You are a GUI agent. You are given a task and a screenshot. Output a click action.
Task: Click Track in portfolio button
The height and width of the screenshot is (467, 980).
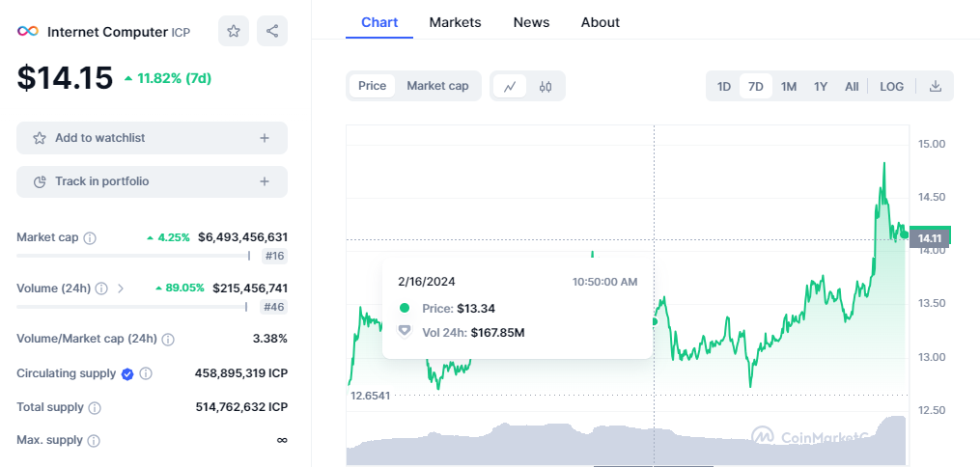click(x=152, y=181)
